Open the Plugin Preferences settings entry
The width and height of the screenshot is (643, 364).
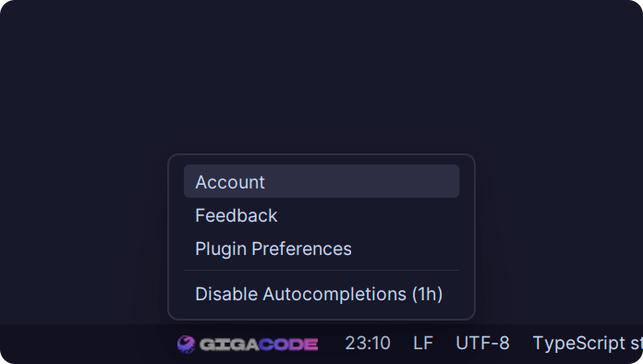[x=321, y=249]
